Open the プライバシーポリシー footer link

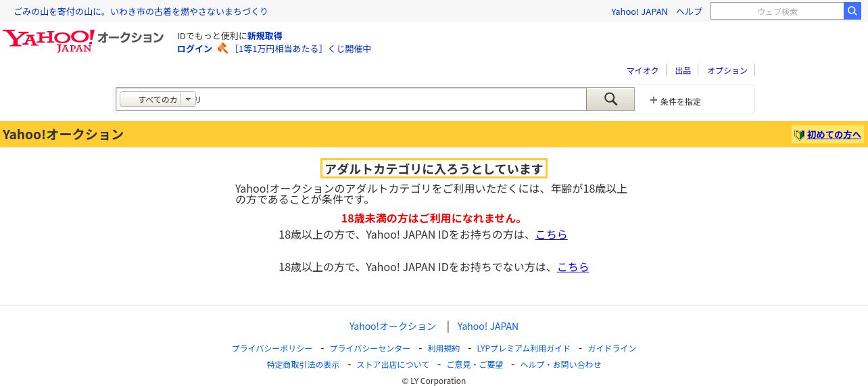tap(272, 348)
